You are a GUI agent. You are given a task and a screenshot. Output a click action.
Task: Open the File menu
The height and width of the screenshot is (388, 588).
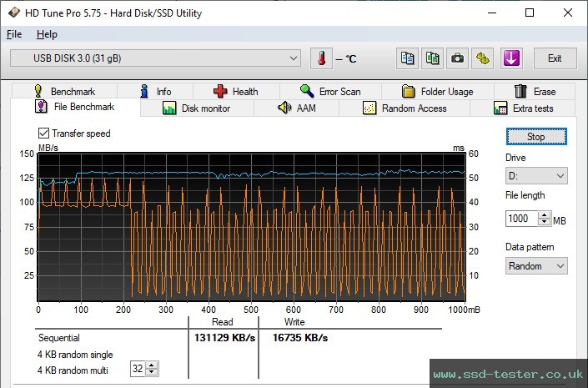pyautogui.click(x=14, y=34)
